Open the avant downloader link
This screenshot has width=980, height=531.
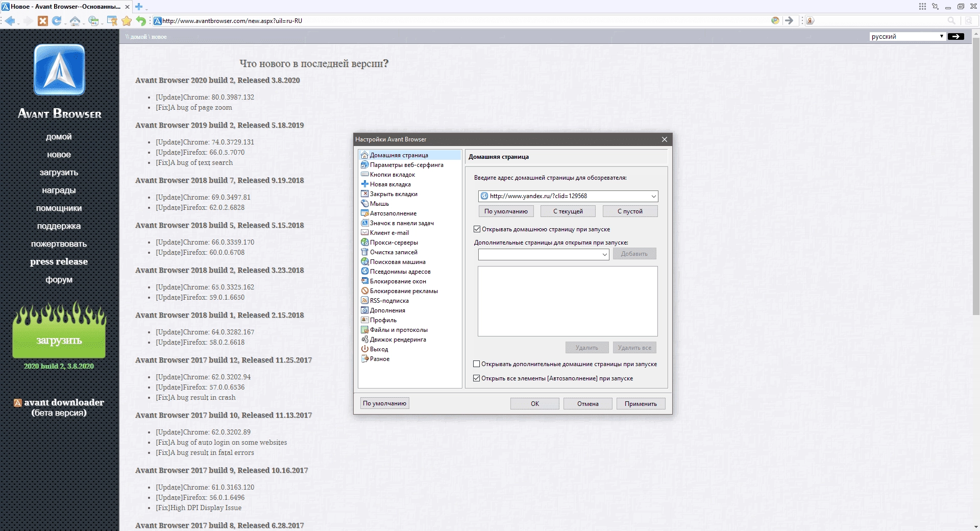click(59, 407)
